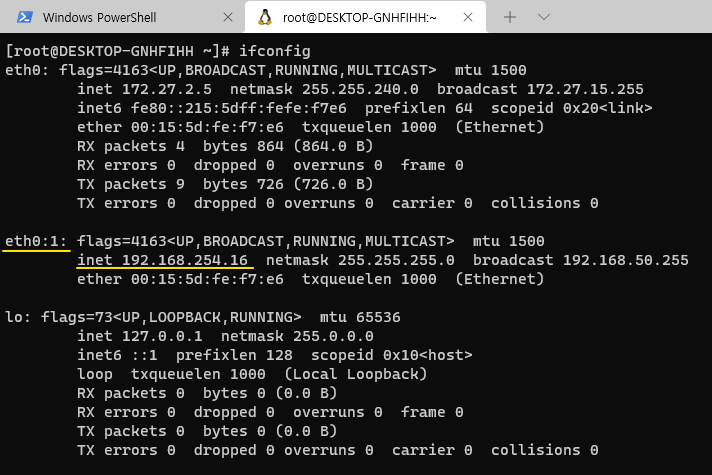Click the eth0: interface name
This screenshot has height=475, width=712.
point(27,70)
